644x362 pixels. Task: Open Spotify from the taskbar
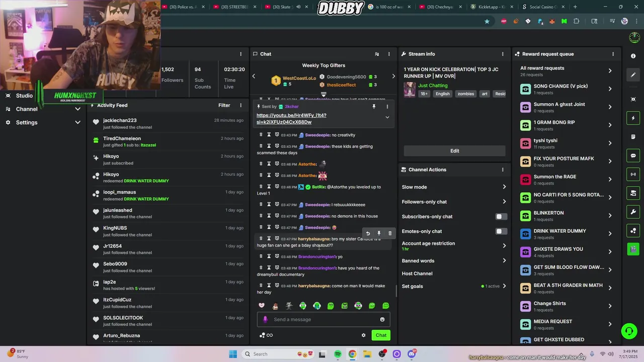tap(338, 354)
